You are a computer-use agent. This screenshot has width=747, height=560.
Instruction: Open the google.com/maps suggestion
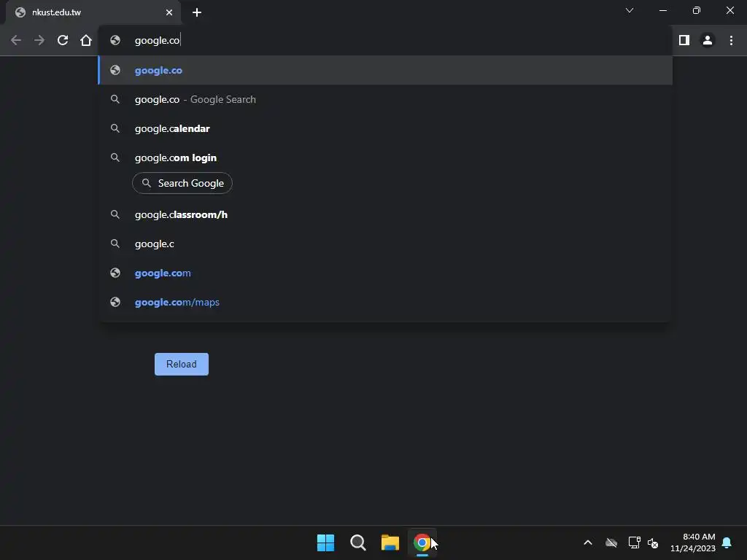coord(385,302)
